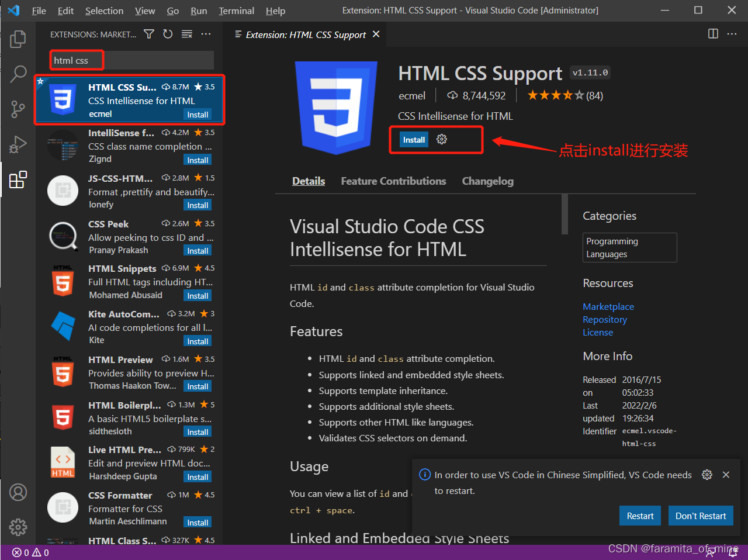The height and width of the screenshot is (560, 748).
Task: Open the Edit menu
Action: coord(65,11)
